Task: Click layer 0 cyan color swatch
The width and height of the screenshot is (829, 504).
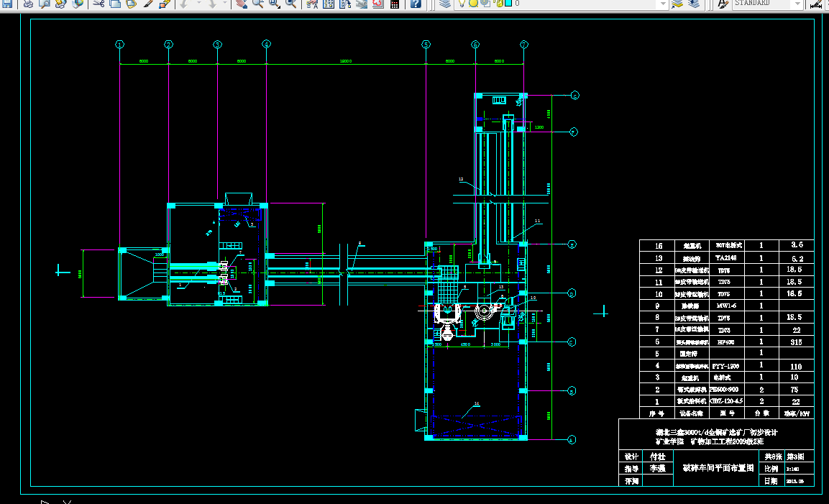Action: coord(508,3)
